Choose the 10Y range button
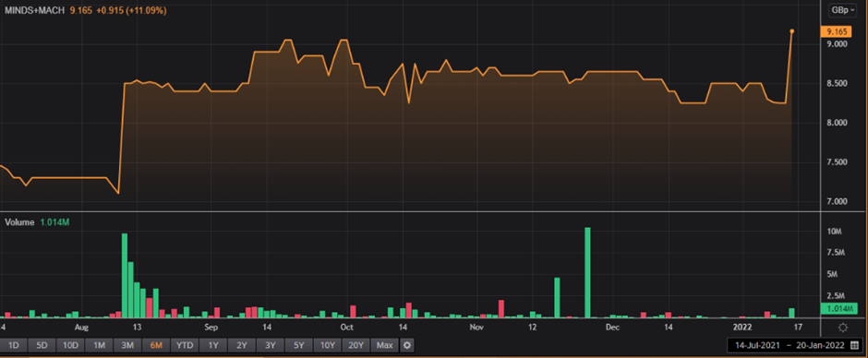The width and height of the screenshot is (868, 358). [327, 345]
